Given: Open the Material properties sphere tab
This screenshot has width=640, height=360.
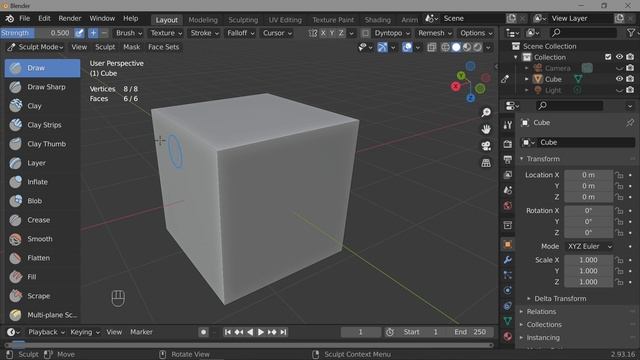Looking at the screenshot, I should [508, 336].
